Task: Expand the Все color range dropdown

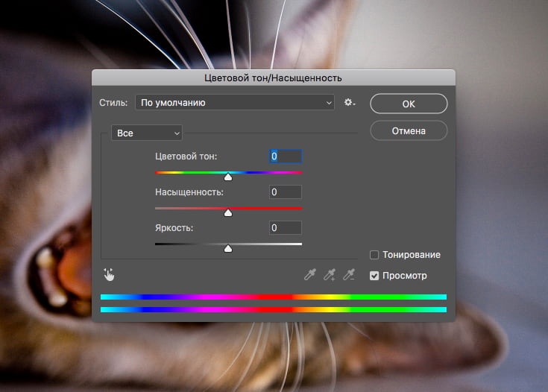Action: point(146,133)
